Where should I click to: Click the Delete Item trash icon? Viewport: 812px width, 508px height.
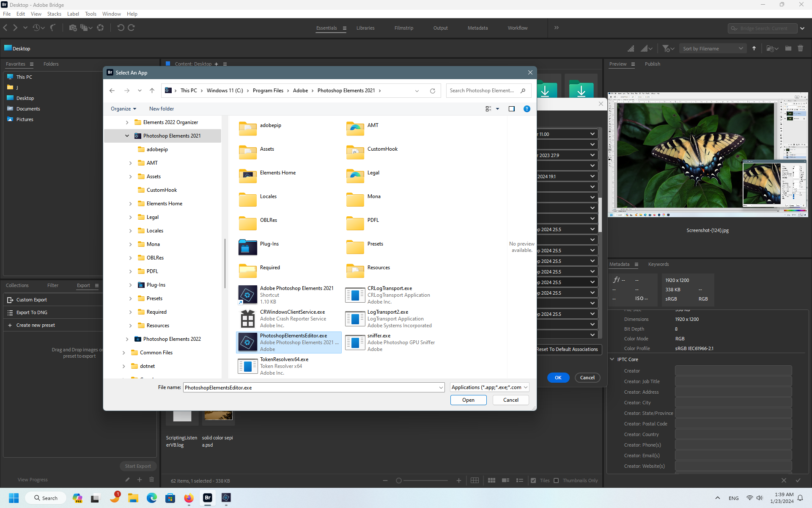[801, 48]
